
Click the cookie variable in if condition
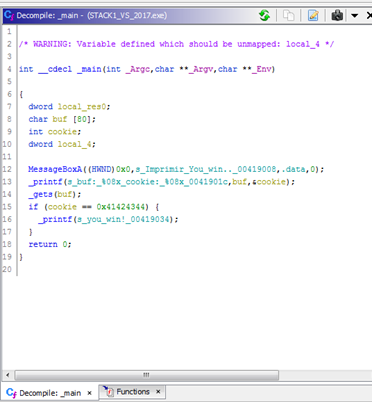(62, 207)
